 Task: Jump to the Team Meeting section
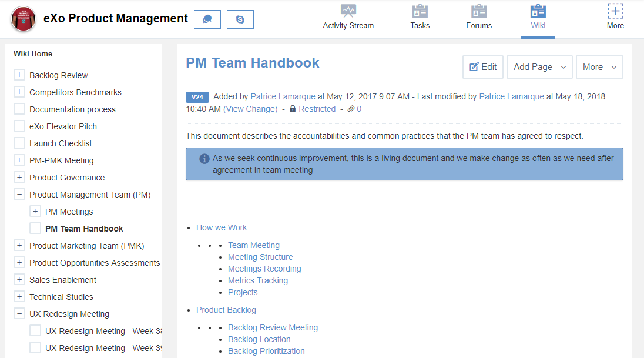[254, 245]
